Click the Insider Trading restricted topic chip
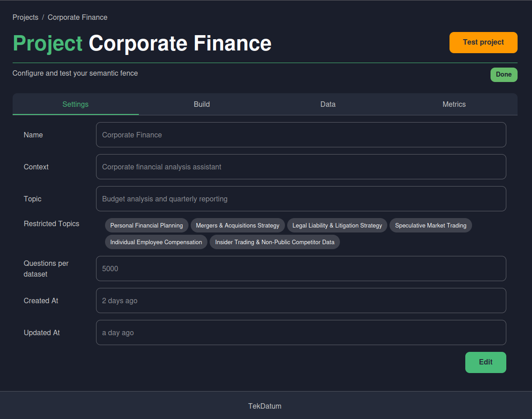Image resolution: width=532 pixels, height=419 pixels. tap(275, 242)
